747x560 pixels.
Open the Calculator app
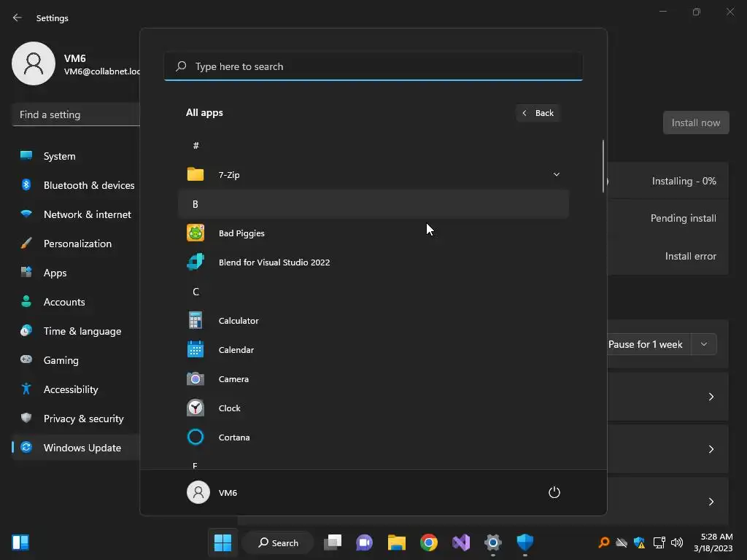[373, 321]
